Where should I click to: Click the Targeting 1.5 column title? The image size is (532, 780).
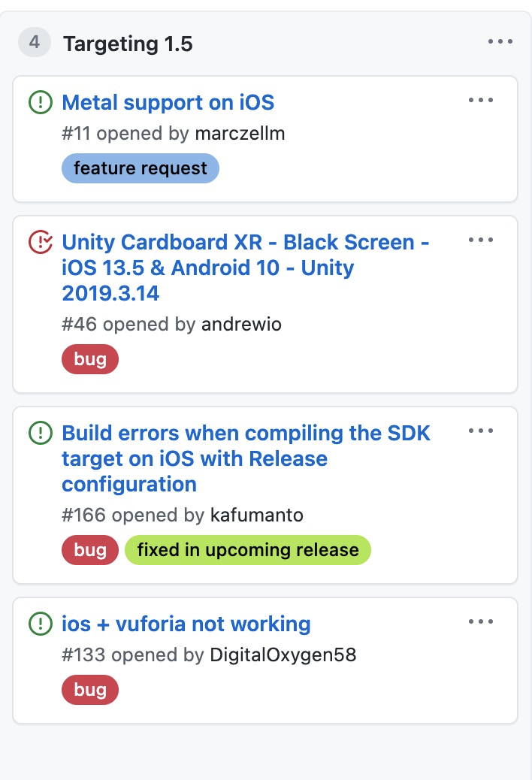tap(128, 44)
